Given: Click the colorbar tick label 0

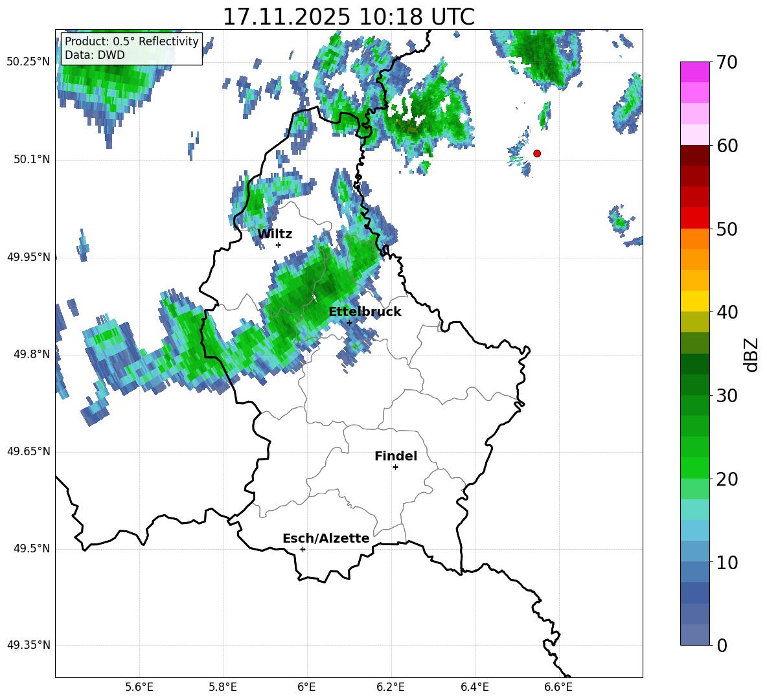Looking at the screenshot, I should coord(722,646).
